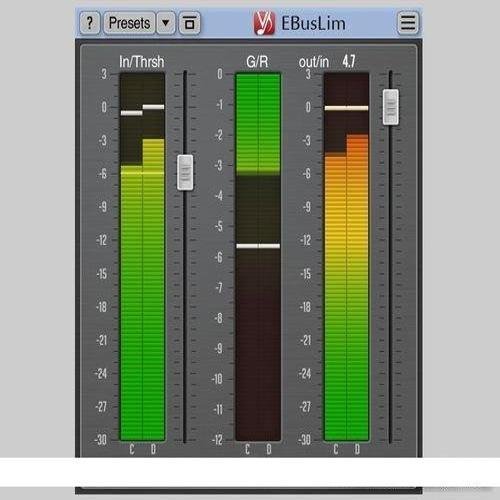This screenshot has height=500, width=500.
Task: Click the gain reduction peak hold marker
Action: coord(258,246)
